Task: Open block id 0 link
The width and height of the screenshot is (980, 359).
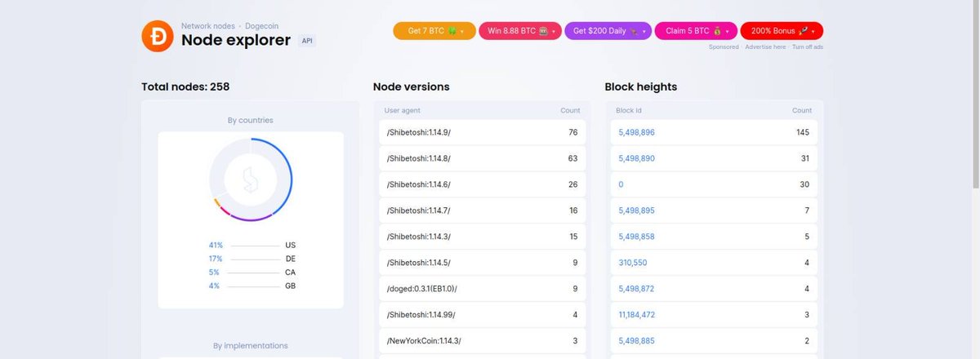Action: (x=621, y=184)
